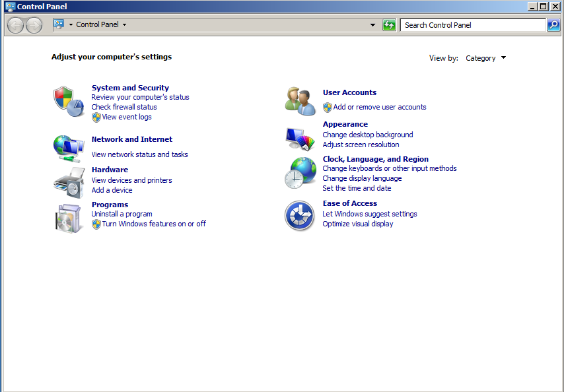
Task: Open System and Security category
Action: pyautogui.click(x=130, y=88)
